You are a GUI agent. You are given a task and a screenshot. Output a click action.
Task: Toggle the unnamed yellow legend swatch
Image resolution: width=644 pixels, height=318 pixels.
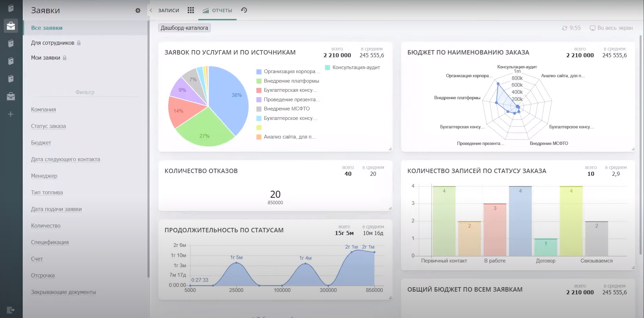click(259, 128)
